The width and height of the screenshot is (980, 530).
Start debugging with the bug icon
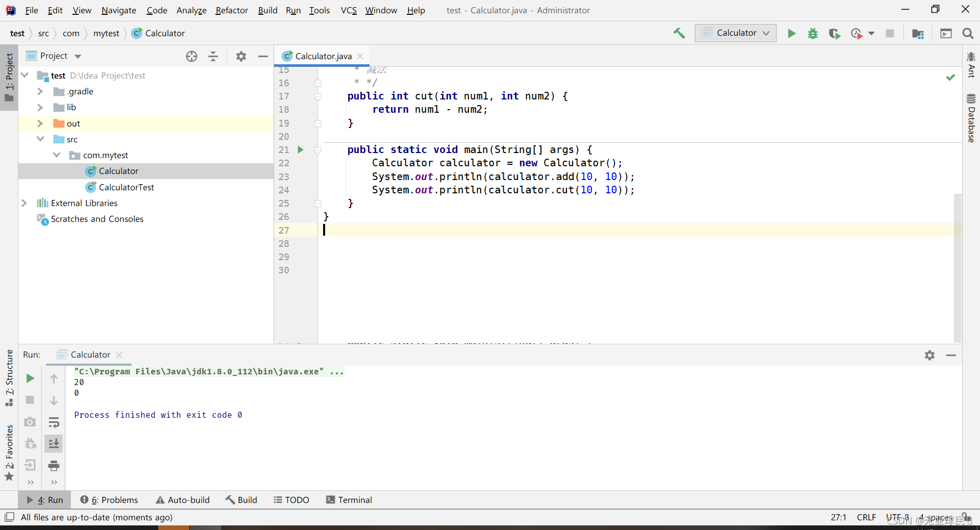[x=813, y=33]
